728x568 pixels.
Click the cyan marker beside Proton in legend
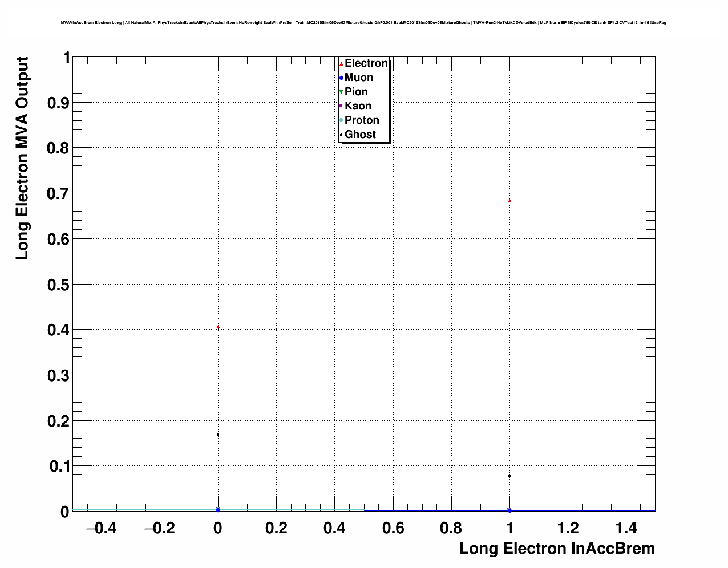click(x=341, y=120)
